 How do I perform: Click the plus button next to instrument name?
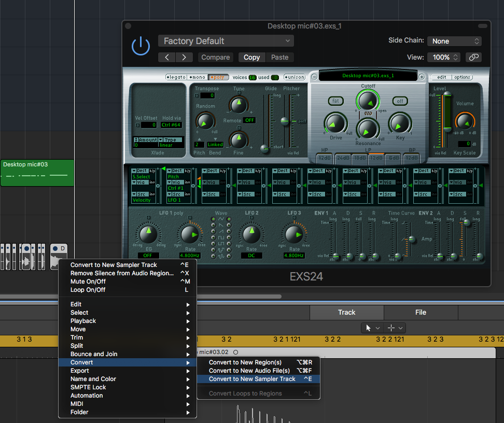pyautogui.click(x=422, y=77)
